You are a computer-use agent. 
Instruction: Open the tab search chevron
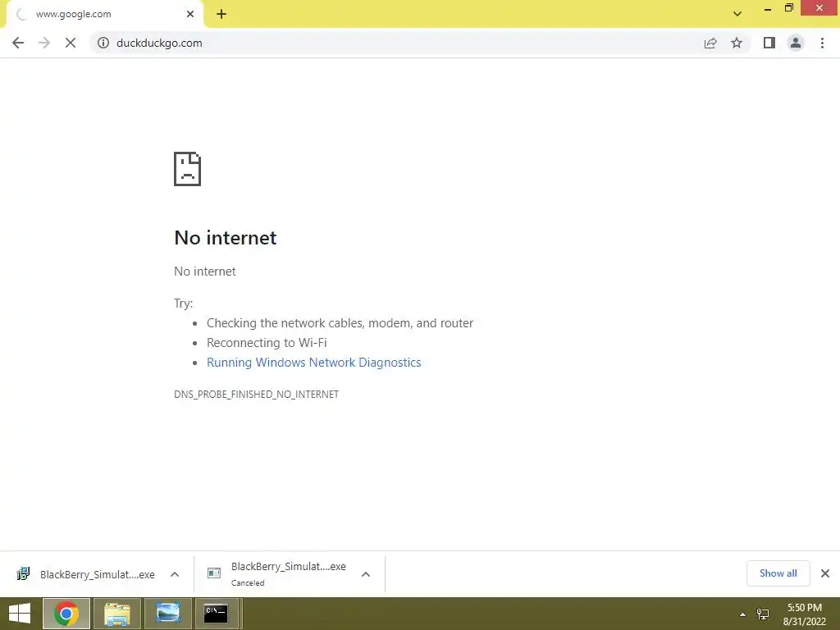[x=737, y=14]
